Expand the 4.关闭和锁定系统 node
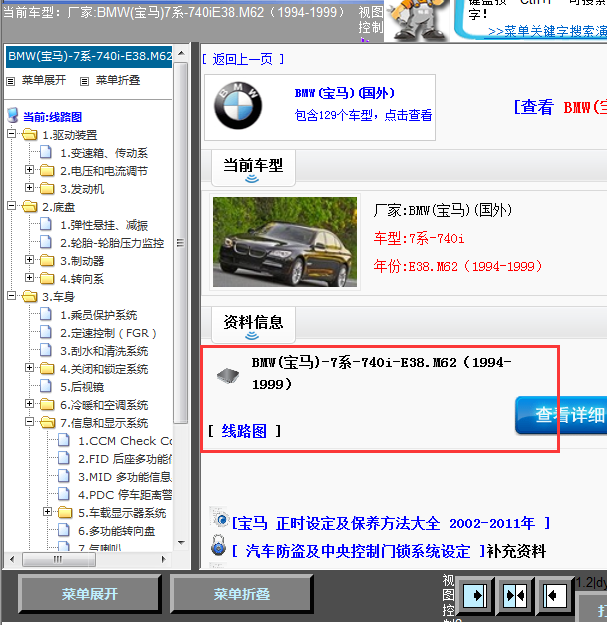Image resolution: width=607 pixels, height=625 pixels. (x=29, y=368)
